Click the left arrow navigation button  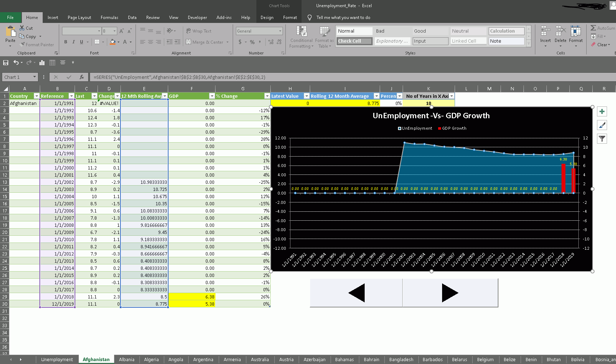[x=356, y=293]
